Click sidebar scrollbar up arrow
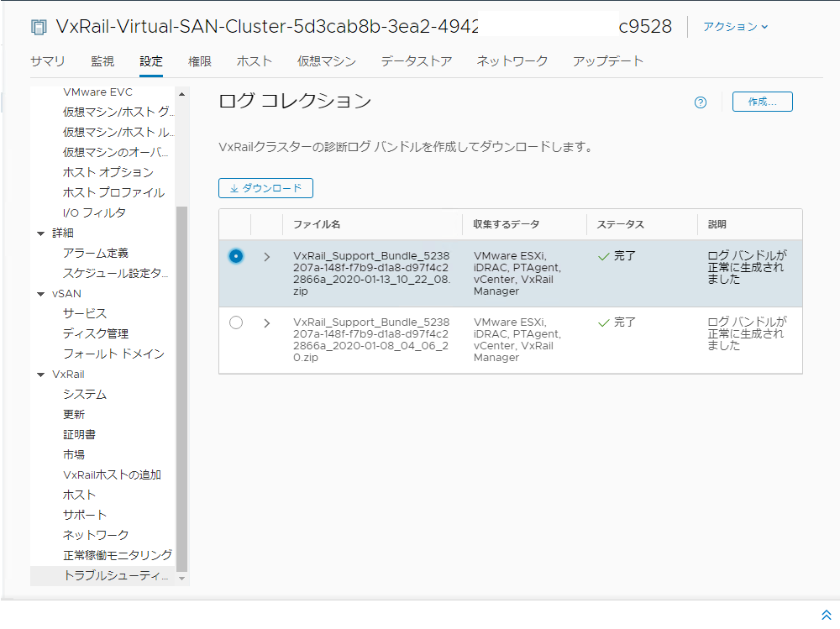The image size is (840, 629). [181, 94]
